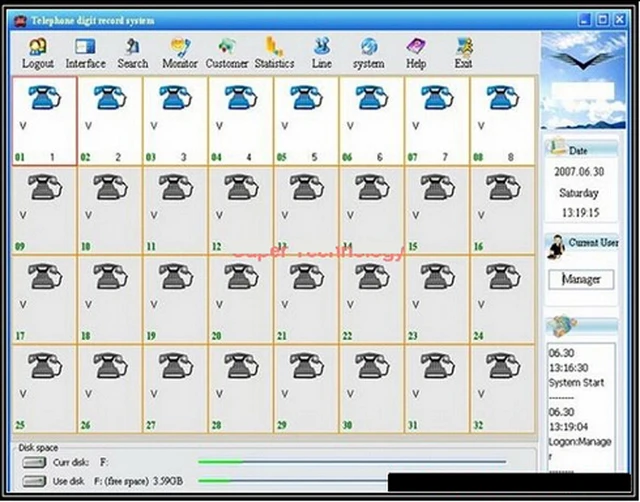Select the gray phone of channel 16

pyautogui.click(x=503, y=187)
